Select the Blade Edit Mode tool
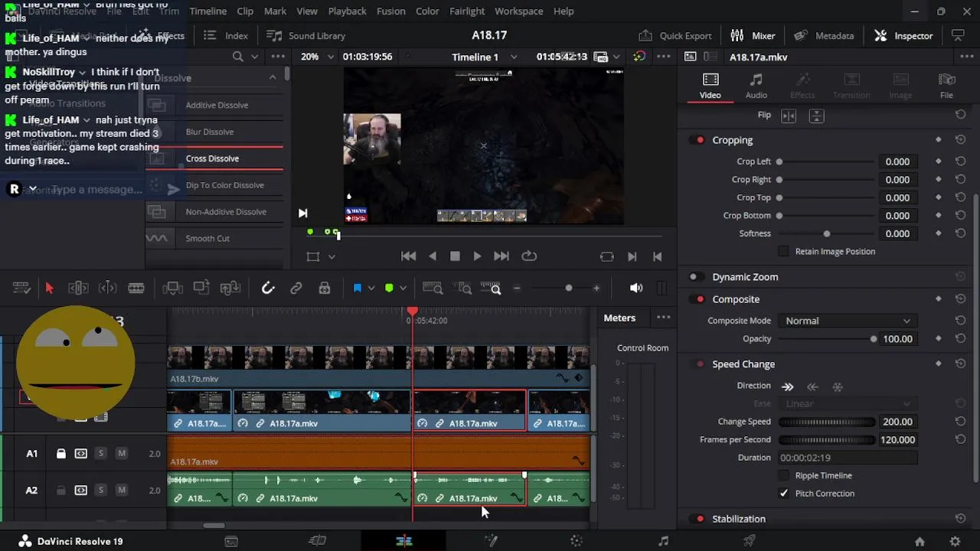This screenshot has height=551, width=980. 136,289
